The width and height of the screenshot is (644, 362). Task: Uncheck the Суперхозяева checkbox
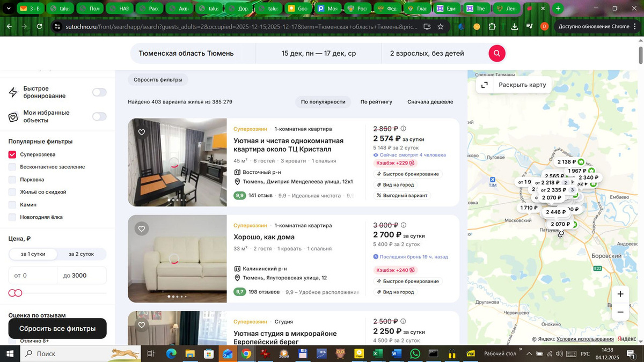[12, 154]
